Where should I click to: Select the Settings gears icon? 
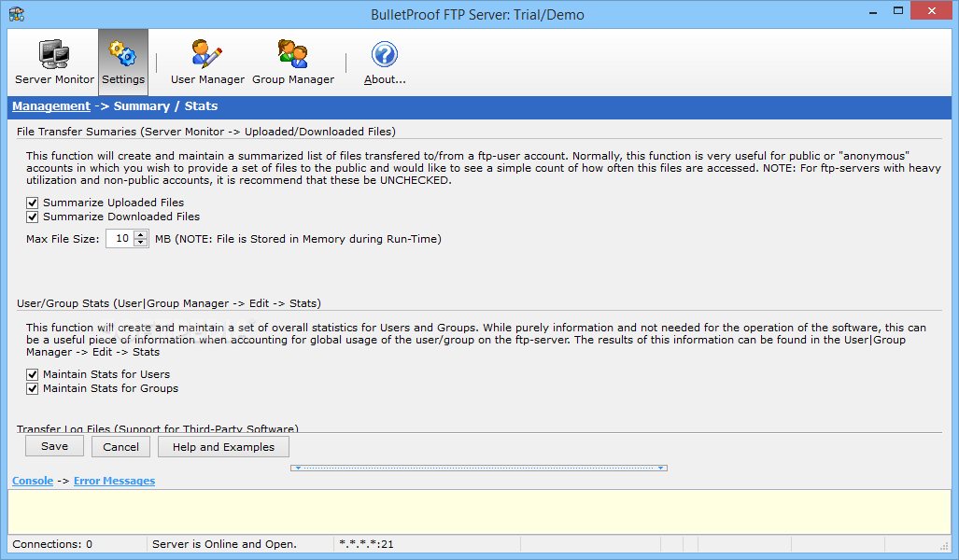(122, 52)
